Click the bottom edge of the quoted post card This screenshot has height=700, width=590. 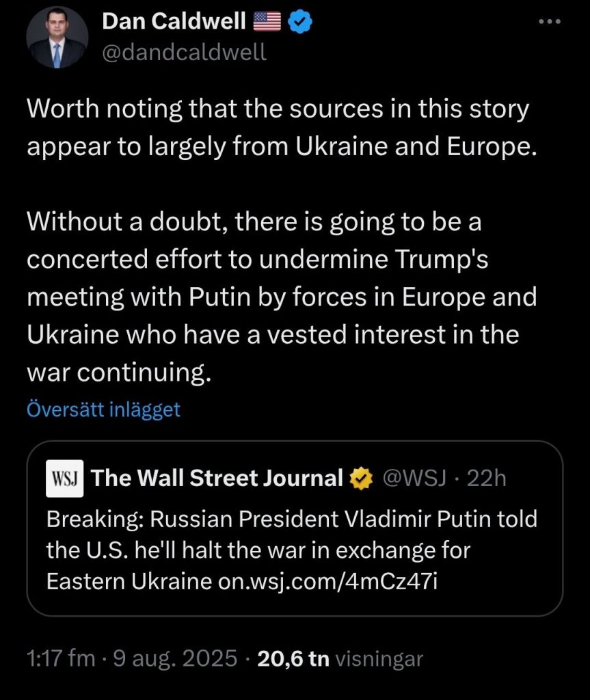(295, 615)
